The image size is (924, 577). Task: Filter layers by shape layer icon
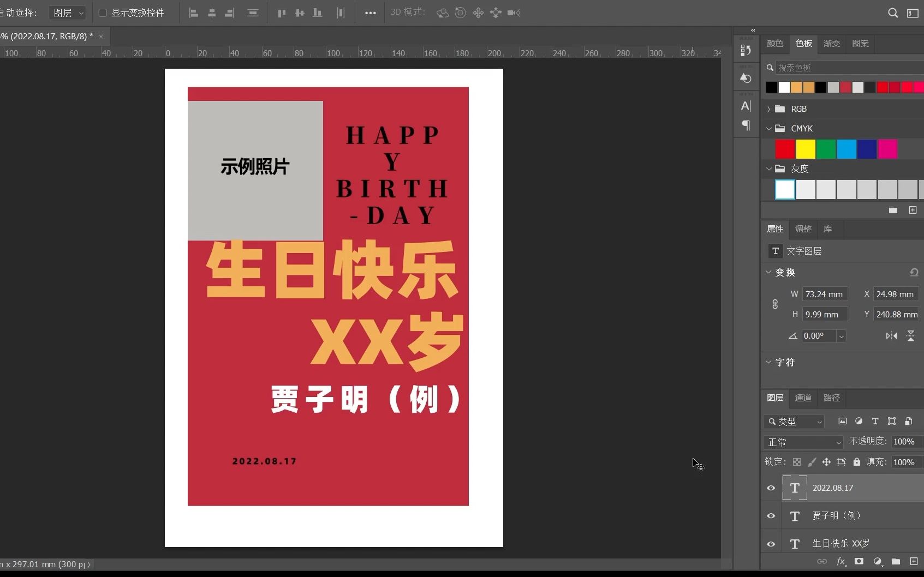tap(892, 421)
